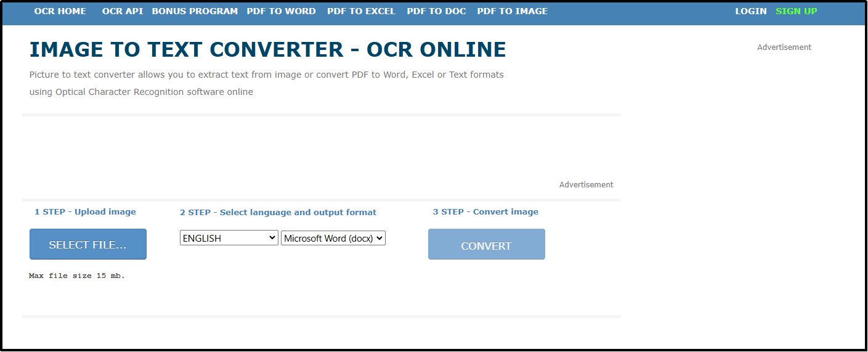The width and height of the screenshot is (868, 352).
Task: Click the Image to Text Converter heading
Action: 267,50
